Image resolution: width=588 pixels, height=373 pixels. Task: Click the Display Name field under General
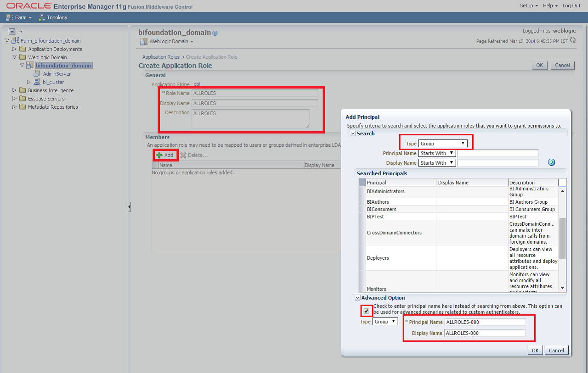tap(255, 103)
